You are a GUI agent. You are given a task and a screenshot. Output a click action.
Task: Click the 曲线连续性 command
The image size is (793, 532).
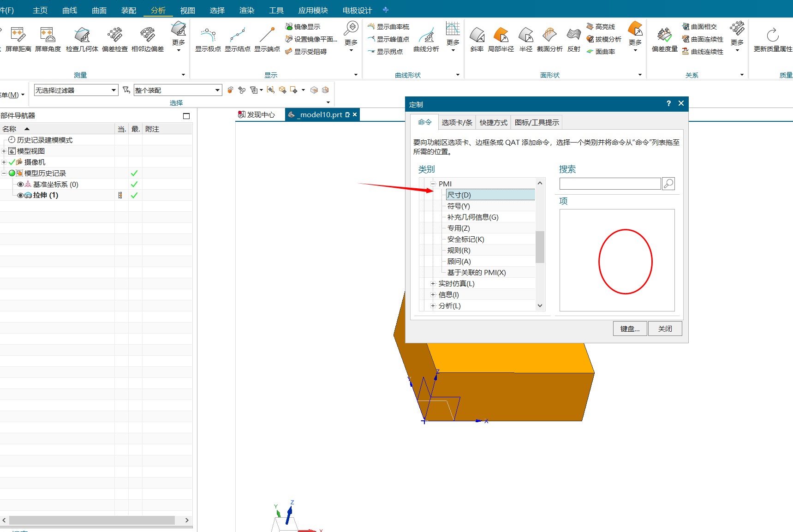pyautogui.click(x=703, y=52)
